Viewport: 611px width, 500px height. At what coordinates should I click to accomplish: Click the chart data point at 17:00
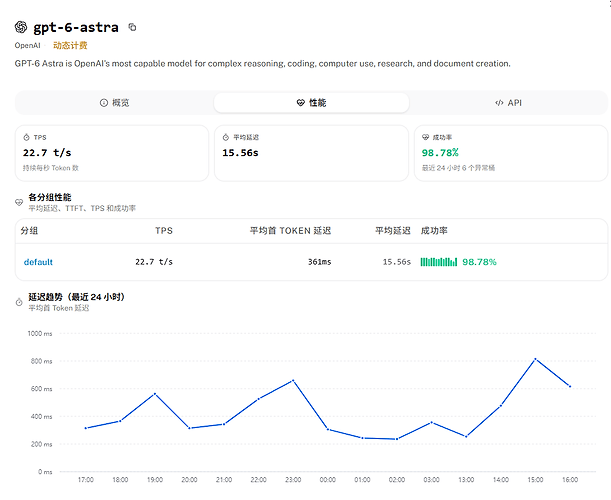point(86,428)
